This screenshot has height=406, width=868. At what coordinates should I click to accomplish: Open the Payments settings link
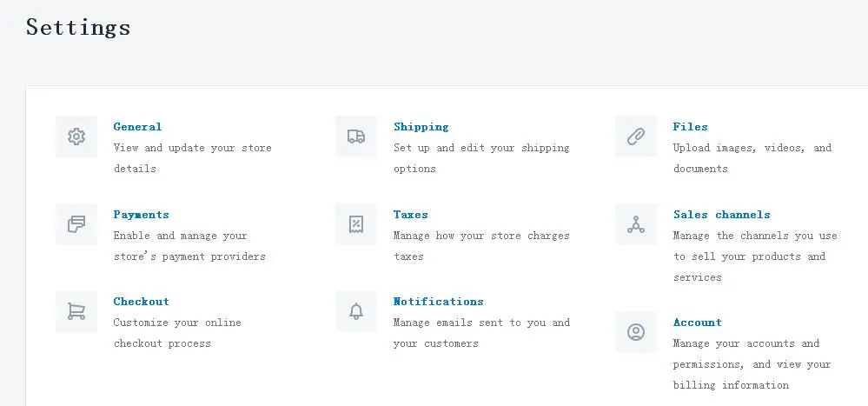pyautogui.click(x=141, y=215)
